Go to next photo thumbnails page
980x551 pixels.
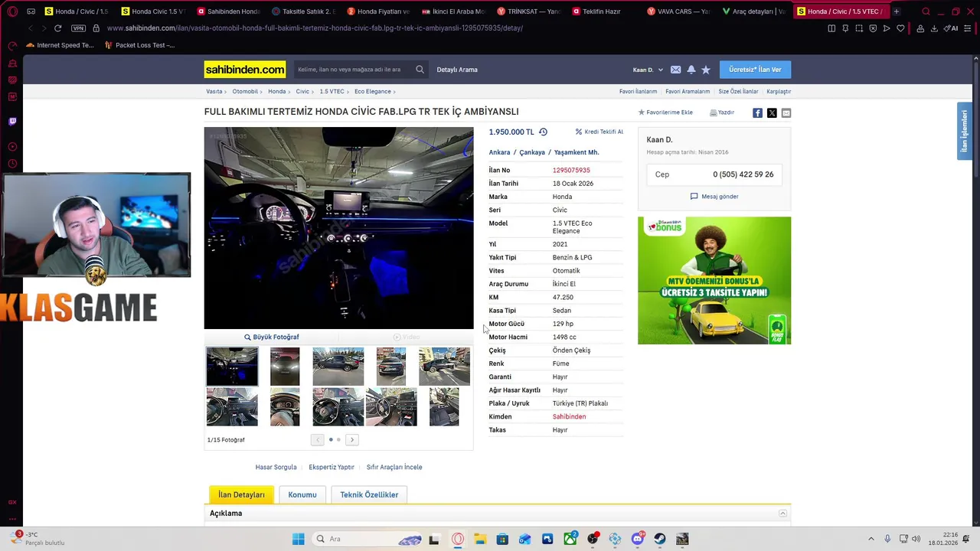352,440
